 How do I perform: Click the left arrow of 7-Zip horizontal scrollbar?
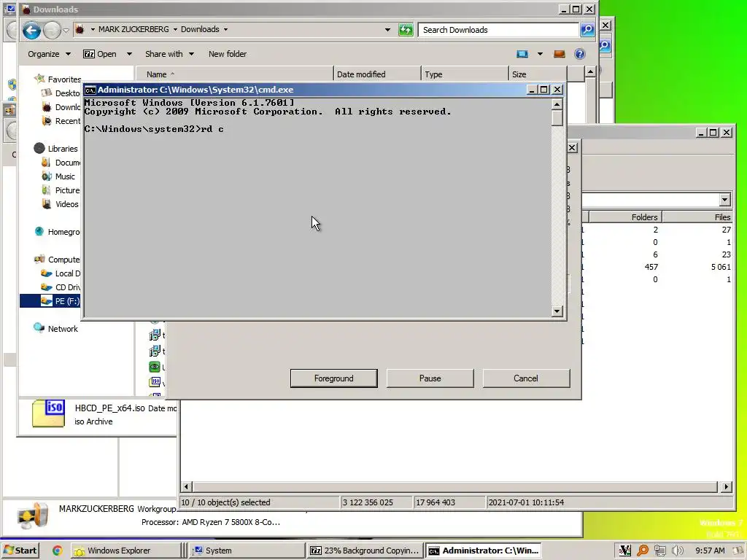tap(186, 486)
